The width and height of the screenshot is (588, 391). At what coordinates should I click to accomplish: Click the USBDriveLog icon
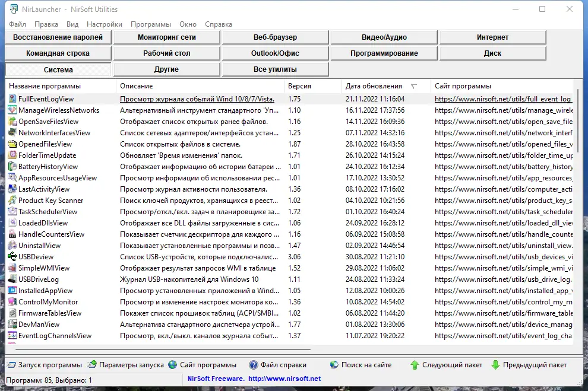click(x=12, y=279)
